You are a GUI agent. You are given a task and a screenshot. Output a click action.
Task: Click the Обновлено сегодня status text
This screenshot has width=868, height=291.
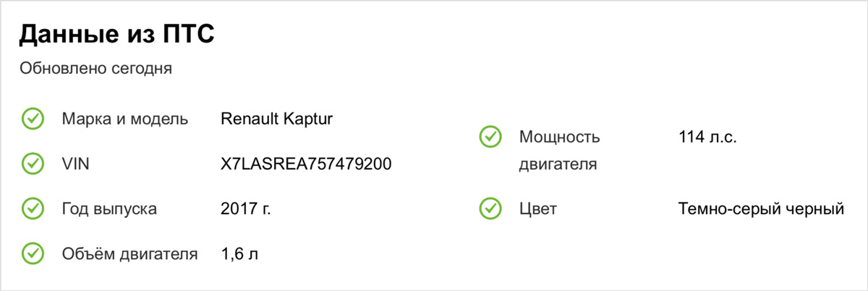[x=95, y=69]
